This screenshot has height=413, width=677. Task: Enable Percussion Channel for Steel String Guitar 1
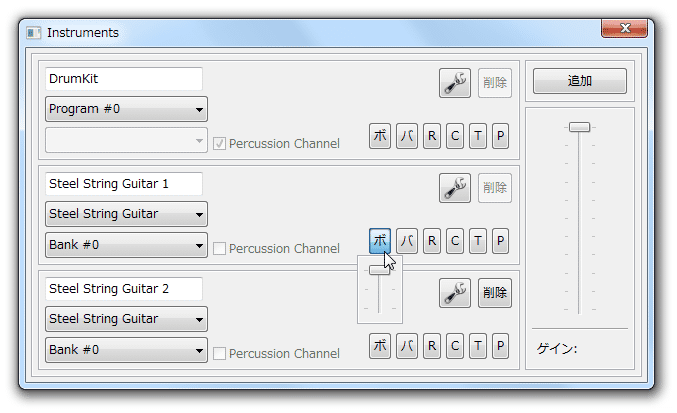(219, 249)
